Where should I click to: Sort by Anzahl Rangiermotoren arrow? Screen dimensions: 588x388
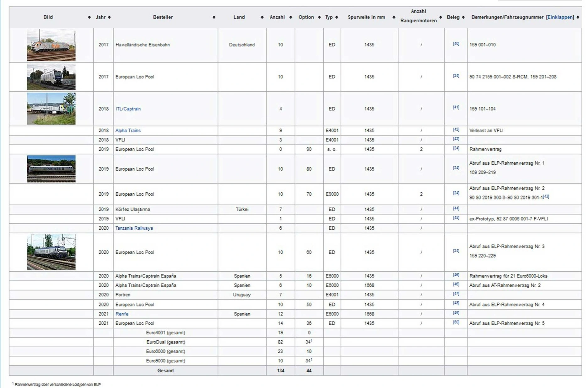point(440,17)
